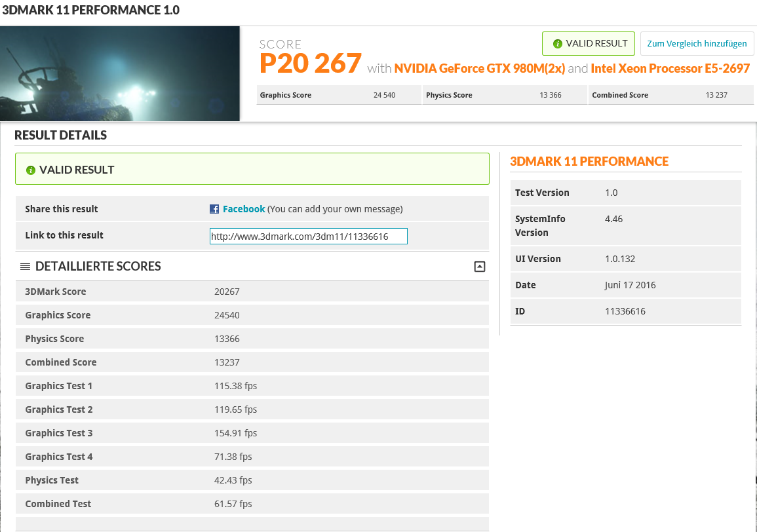Click the Intel Xeon Processor E5-2697 link
The height and width of the screenshot is (532, 757).
tap(670, 69)
